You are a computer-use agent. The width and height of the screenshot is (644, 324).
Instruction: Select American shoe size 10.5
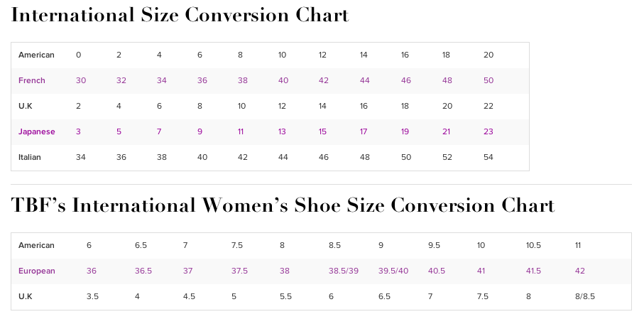pyautogui.click(x=533, y=246)
